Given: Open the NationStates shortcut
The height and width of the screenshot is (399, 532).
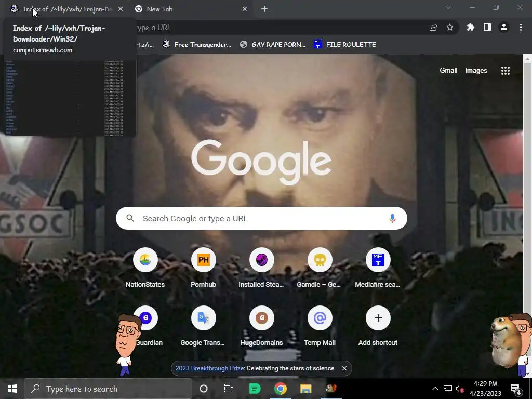Looking at the screenshot, I should point(145,268).
